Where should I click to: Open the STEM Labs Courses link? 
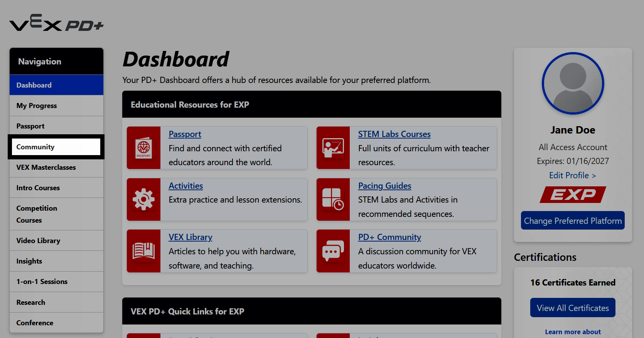394,134
